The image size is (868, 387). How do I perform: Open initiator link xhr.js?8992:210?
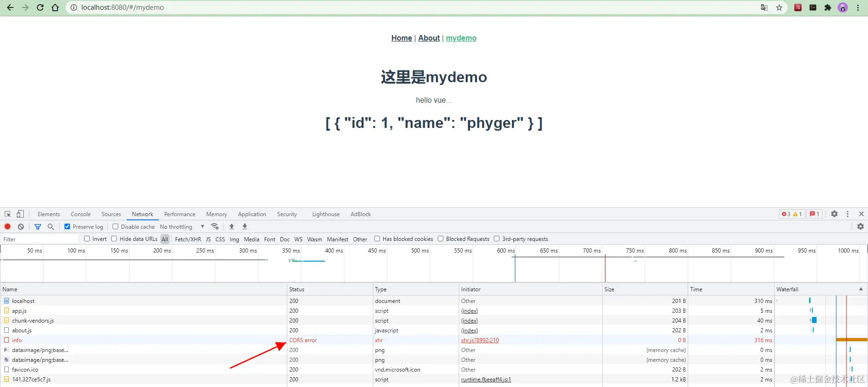[480, 340]
